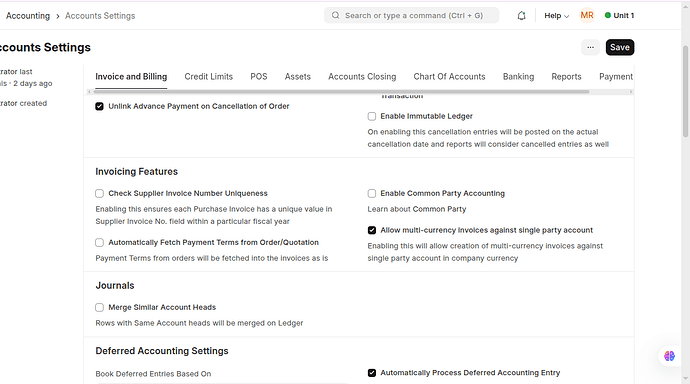Check Merge Similar Account Heads

[x=99, y=307]
